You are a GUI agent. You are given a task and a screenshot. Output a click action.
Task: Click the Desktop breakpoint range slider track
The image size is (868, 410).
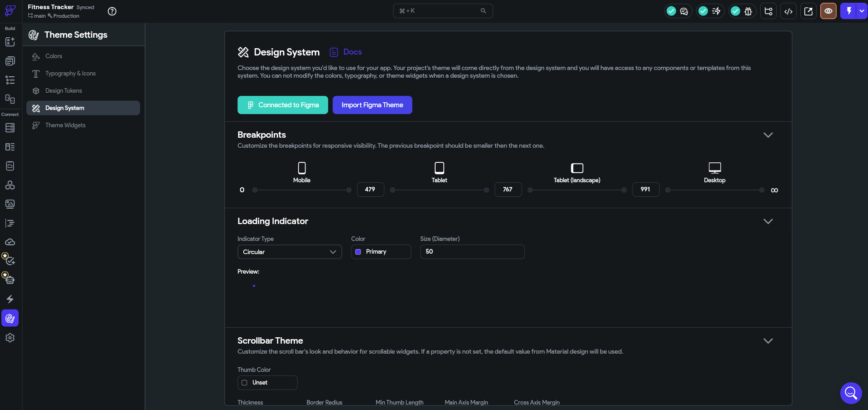coord(715,190)
